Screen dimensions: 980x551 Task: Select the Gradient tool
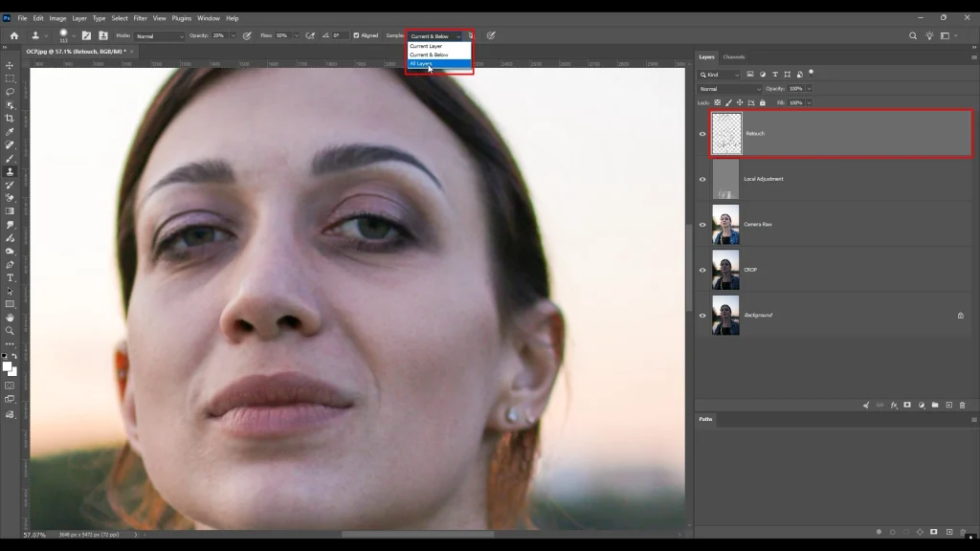pyautogui.click(x=10, y=211)
